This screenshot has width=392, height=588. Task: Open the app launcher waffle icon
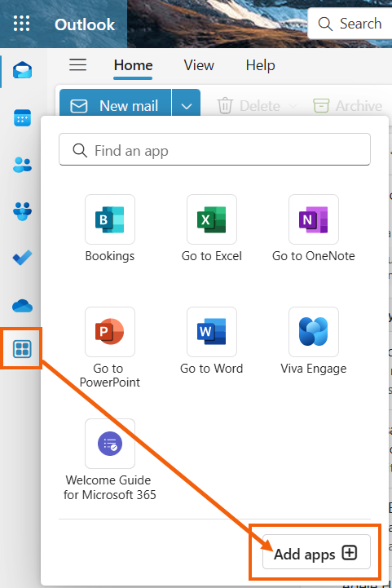coord(22,24)
